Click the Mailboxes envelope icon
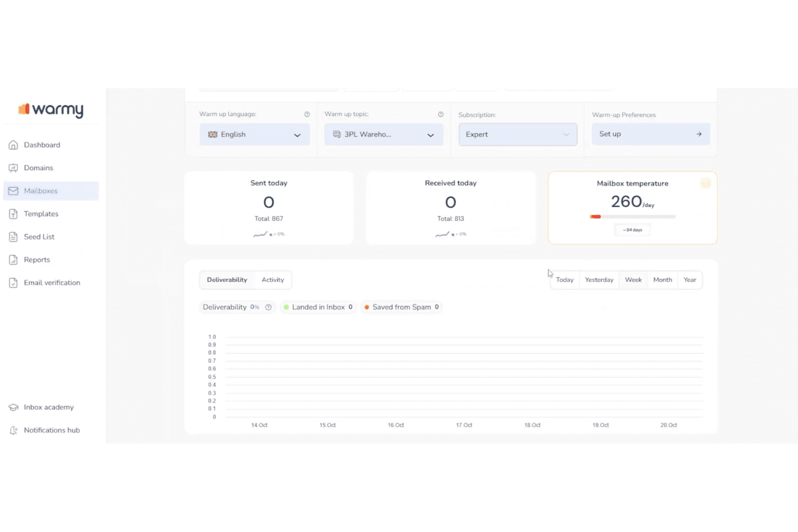 point(13,191)
